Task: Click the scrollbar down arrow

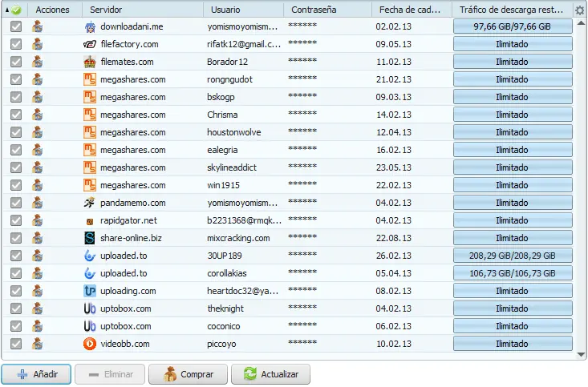Action: [x=581, y=354]
